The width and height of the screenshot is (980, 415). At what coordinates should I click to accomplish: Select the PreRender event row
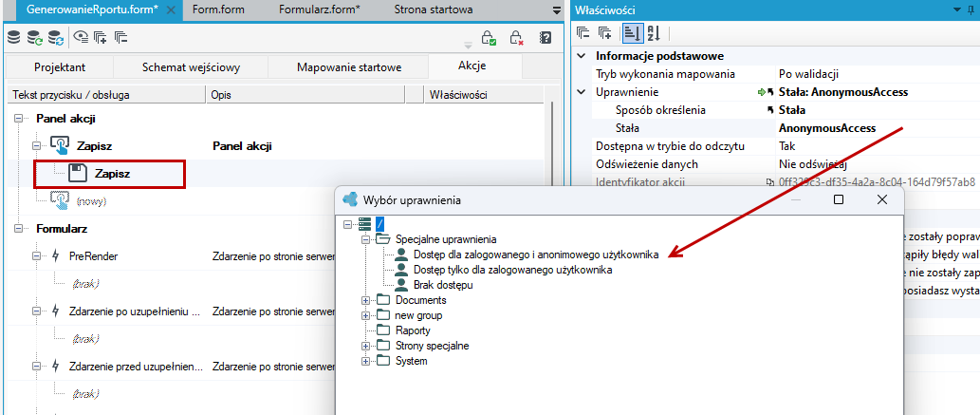(x=94, y=256)
